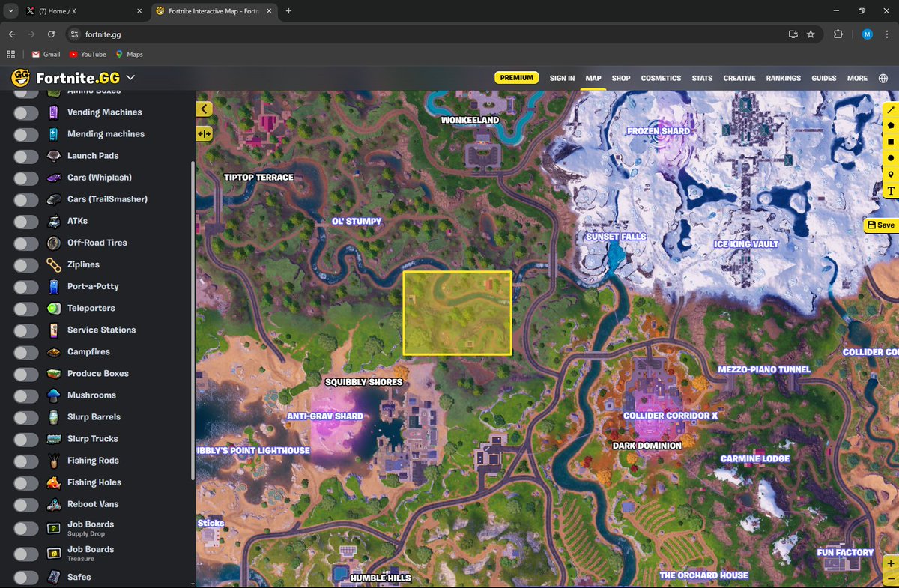Image resolution: width=899 pixels, height=588 pixels.
Task: Open Chrome extensions puzzle icon
Action: click(838, 34)
